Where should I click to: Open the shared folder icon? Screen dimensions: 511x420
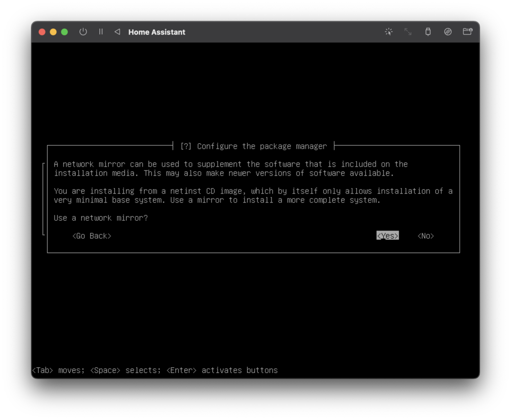pos(468,31)
